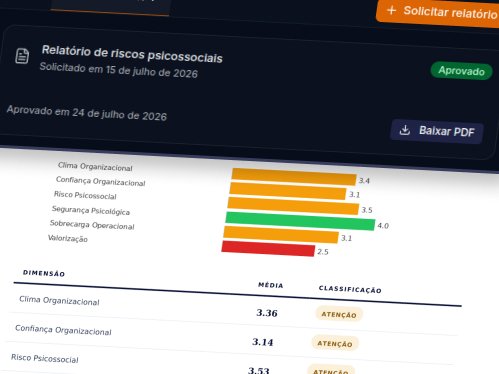
Task: Click the Clima Organizacional chart label
Action: pos(95,166)
